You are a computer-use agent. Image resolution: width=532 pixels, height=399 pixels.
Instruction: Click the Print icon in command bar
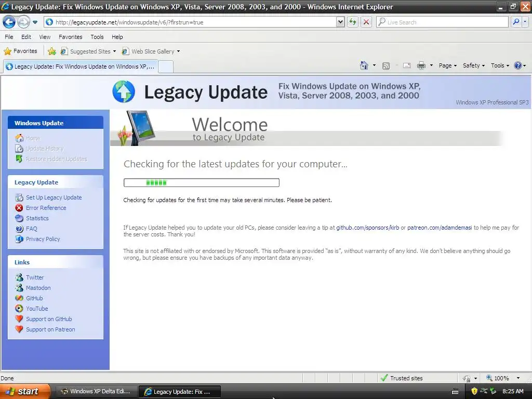coord(421,65)
